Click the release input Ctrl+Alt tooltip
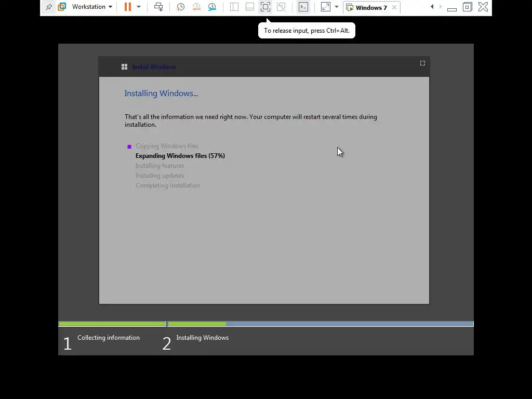This screenshot has height=399, width=532. (x=307, y=31)
